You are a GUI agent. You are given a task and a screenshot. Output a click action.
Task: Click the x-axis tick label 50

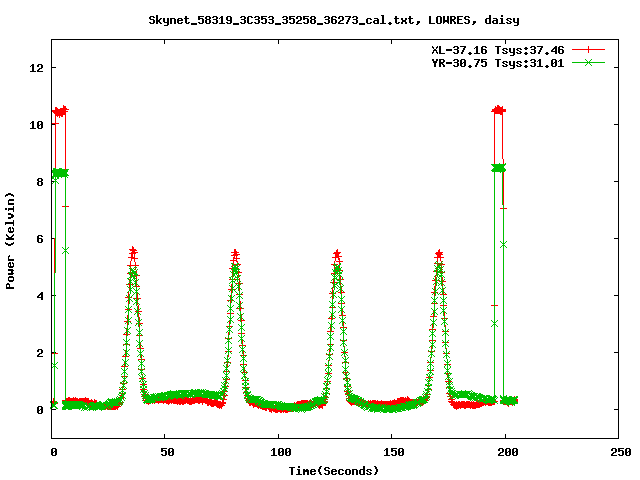point(166,452)
